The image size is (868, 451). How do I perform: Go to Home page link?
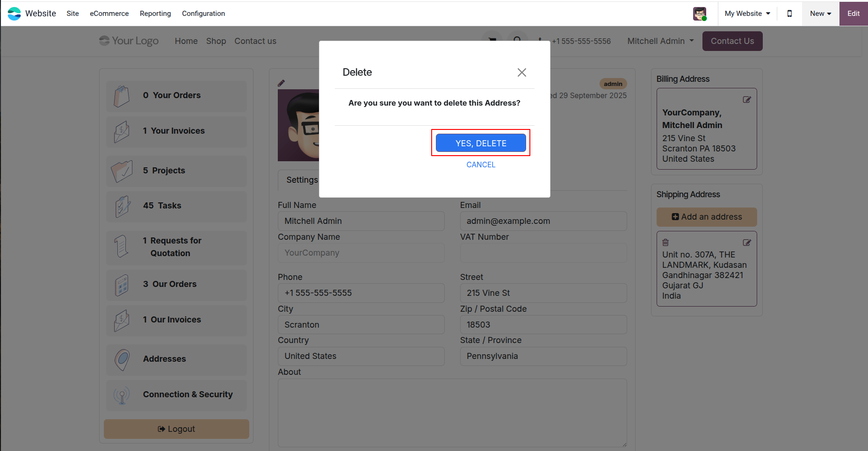click(x=186, y=41)
